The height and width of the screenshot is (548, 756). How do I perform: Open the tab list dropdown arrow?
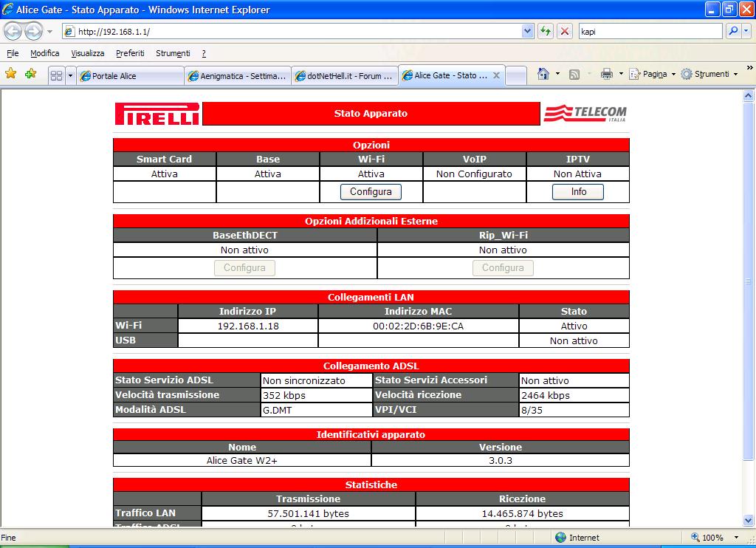click(x=70, y=76)
